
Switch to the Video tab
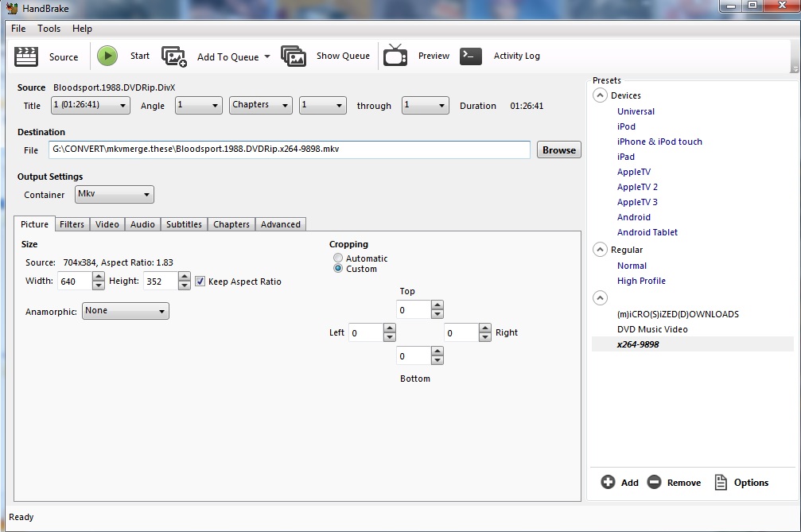click(107, 224)
